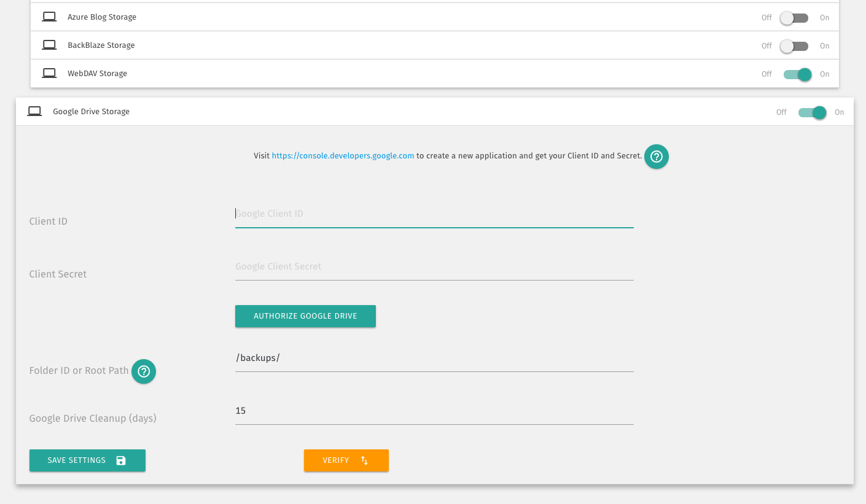Open help icon next to Client ID instructions
The width and height of the screenshot is (866, 504).
[656, 156]
